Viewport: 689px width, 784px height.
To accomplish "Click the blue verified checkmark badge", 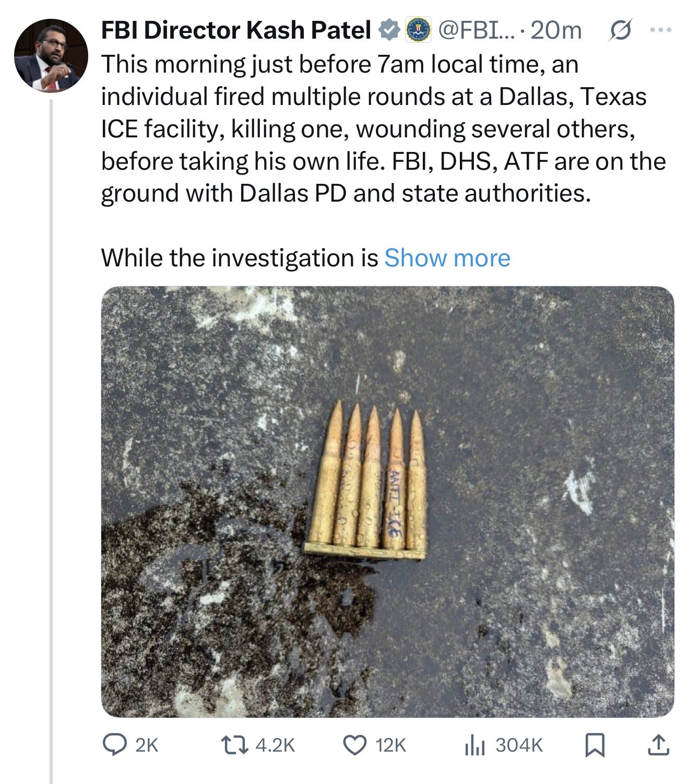I will 388,30.
